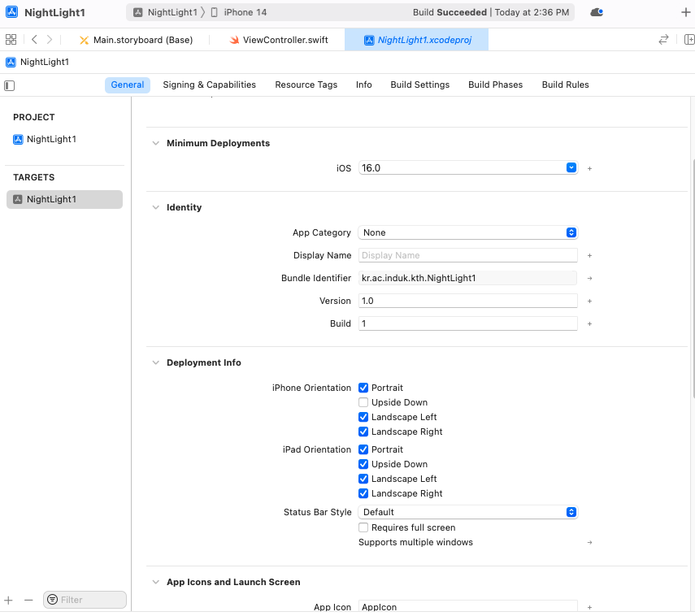
Task: Select the NightLight1.xcodeproj editor tab
Action: pos(417,40)
